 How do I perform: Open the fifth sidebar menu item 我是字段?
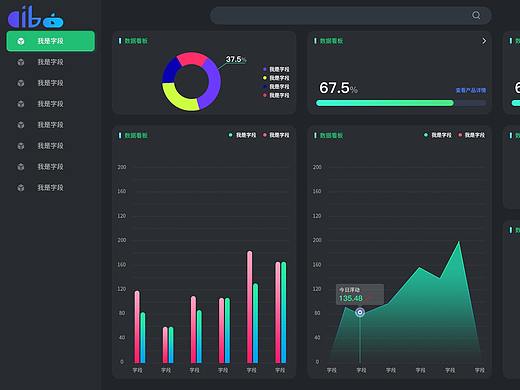coord(50,125)
